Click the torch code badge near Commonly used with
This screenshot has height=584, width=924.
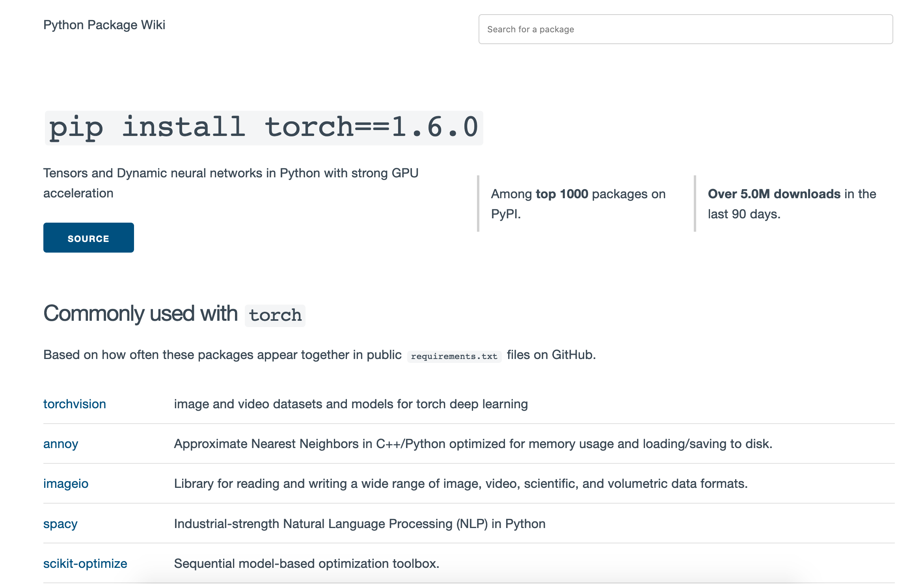pyautogui.click(x=275, y=315)
